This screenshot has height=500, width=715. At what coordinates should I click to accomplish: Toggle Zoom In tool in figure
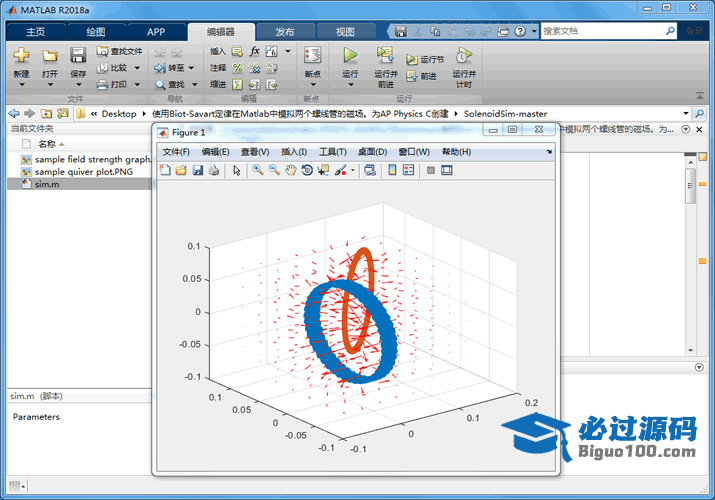(x=258, y=170)
